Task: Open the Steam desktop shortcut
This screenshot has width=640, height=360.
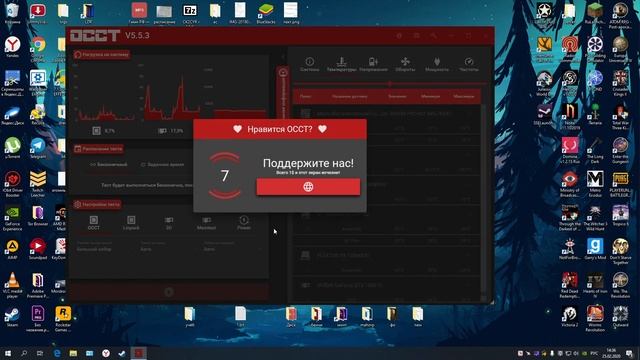Action: 13,317
